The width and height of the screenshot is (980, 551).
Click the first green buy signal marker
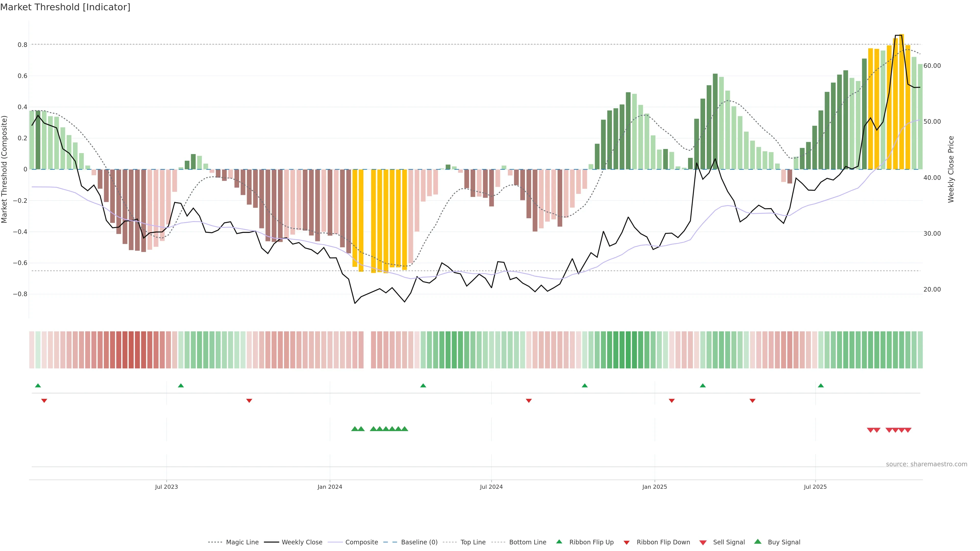tap(354, 429)
